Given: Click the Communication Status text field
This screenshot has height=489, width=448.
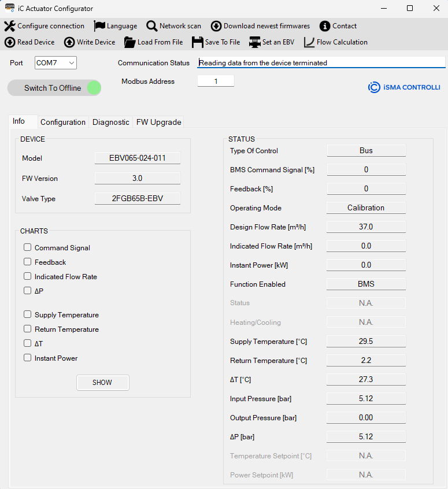Looking at the screenshot, I should [321, 62].
